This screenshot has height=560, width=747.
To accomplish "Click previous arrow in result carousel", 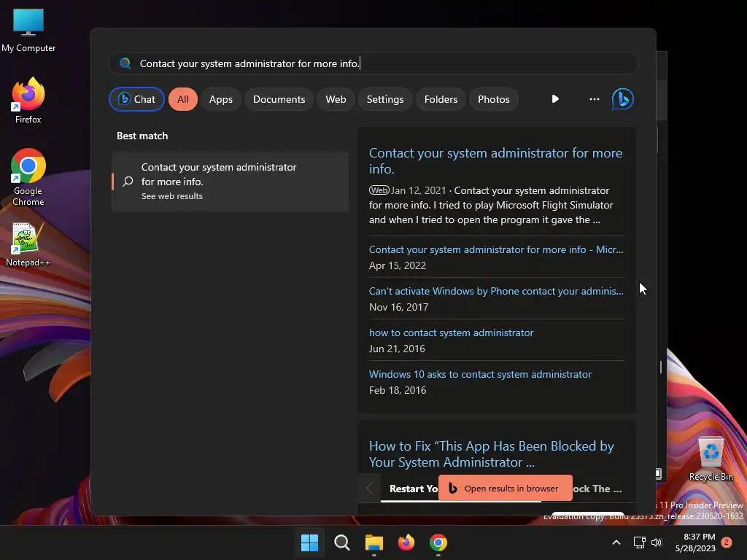I will (369, 488).
